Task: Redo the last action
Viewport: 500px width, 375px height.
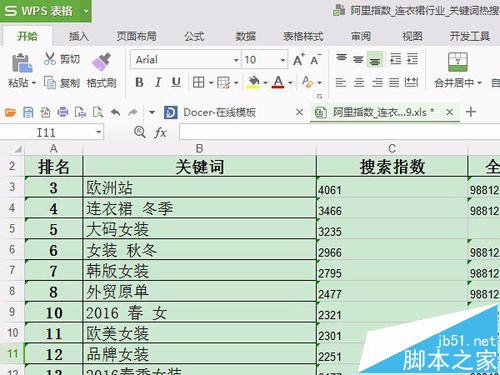Action: click(x=133, y=112)
